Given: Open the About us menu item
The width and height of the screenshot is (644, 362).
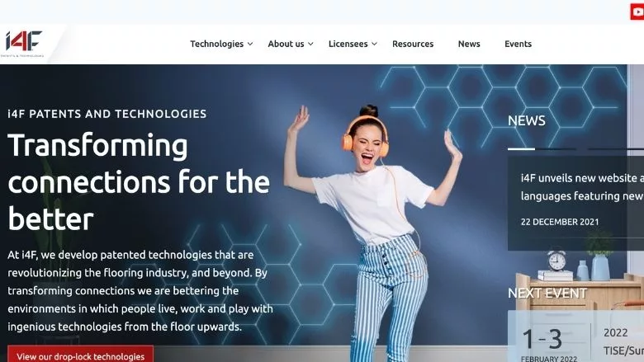Looking at the screenshot, I should click(x=286, y=44).
